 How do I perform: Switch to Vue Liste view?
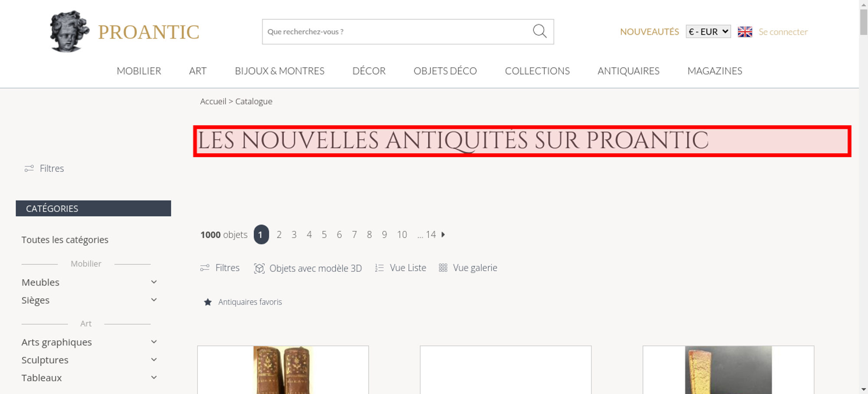coord(401,268)
